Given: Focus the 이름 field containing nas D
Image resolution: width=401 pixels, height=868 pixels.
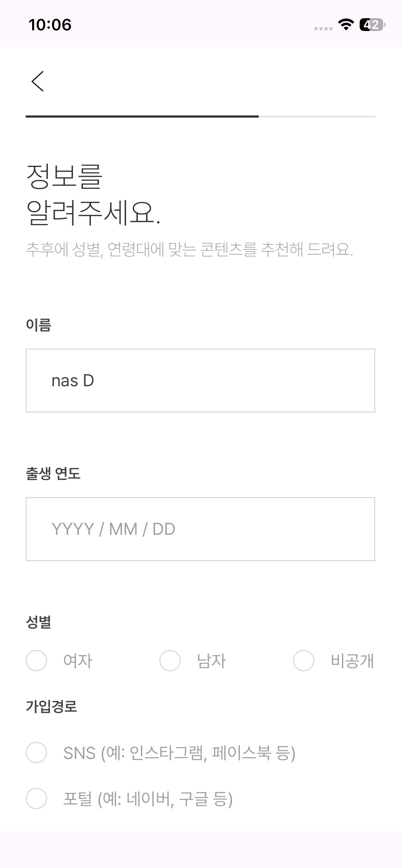Looking at the screenshot, I should (x=200, y=381).
